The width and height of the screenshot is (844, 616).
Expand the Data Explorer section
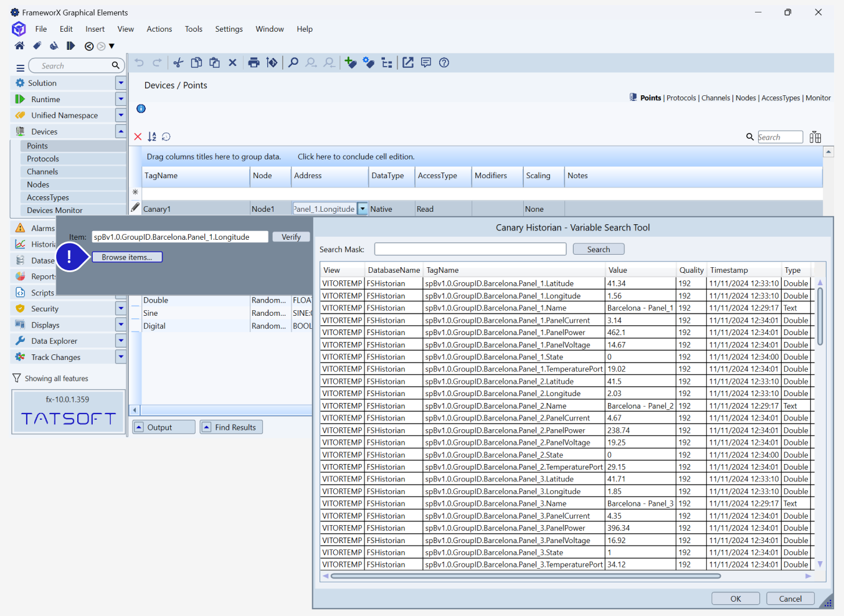click(x=121, y=341)
